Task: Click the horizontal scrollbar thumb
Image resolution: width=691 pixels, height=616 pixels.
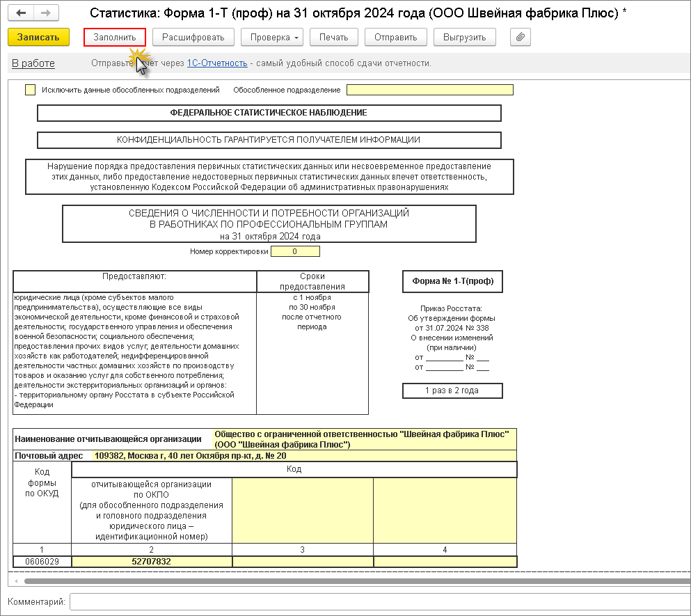Action: tap(357, 581)
